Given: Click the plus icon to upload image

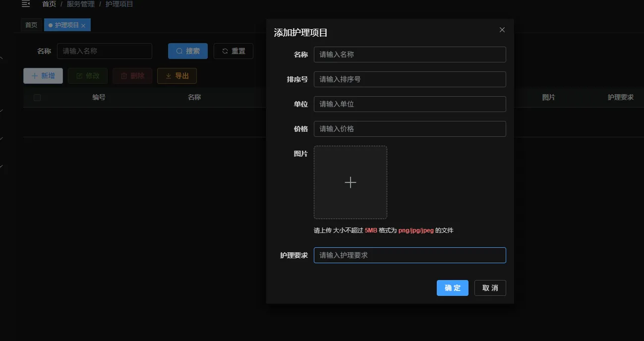Looking at the screenshot, I should 350,182.
